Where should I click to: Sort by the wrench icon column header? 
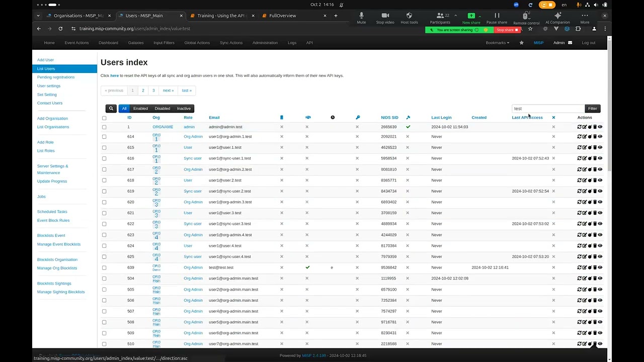pos(408,118)
